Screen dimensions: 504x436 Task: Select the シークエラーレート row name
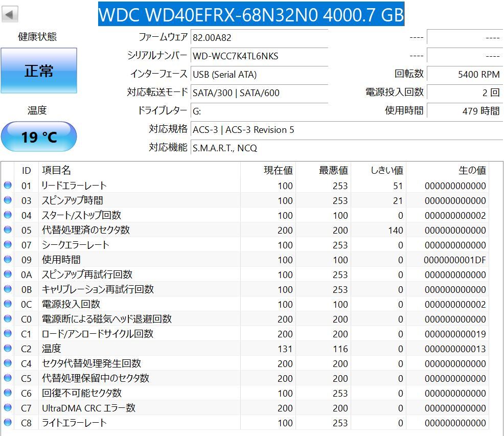[x=76, y=245]
